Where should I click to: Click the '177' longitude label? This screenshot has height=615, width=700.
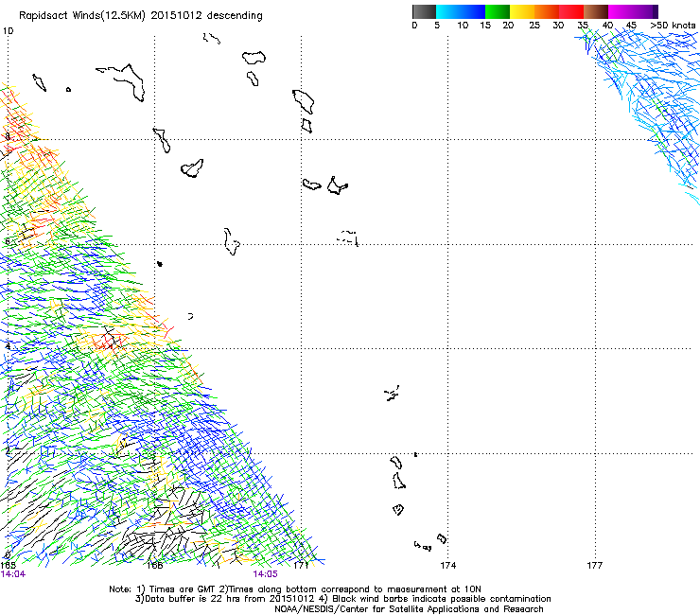coord(595,566)
